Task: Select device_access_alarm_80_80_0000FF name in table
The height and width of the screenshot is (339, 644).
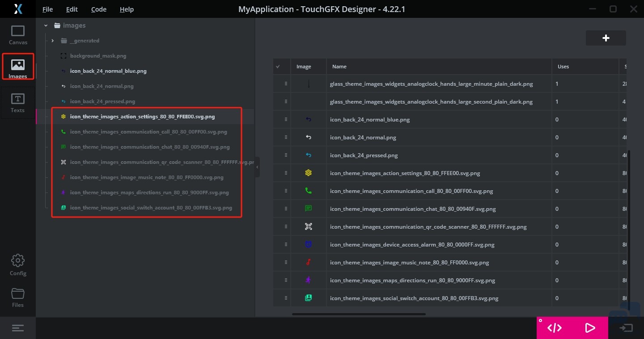Action: pos(412,244)
